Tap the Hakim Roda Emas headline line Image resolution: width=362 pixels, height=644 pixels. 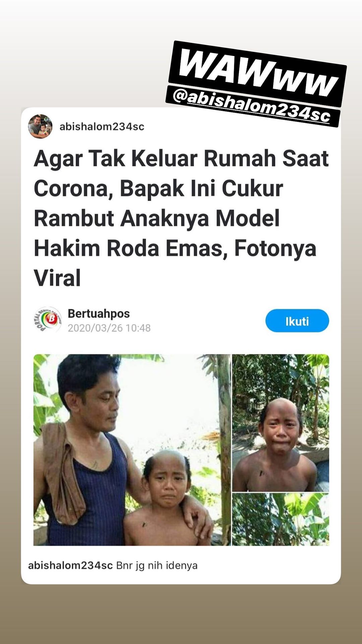tap(175, 248)
